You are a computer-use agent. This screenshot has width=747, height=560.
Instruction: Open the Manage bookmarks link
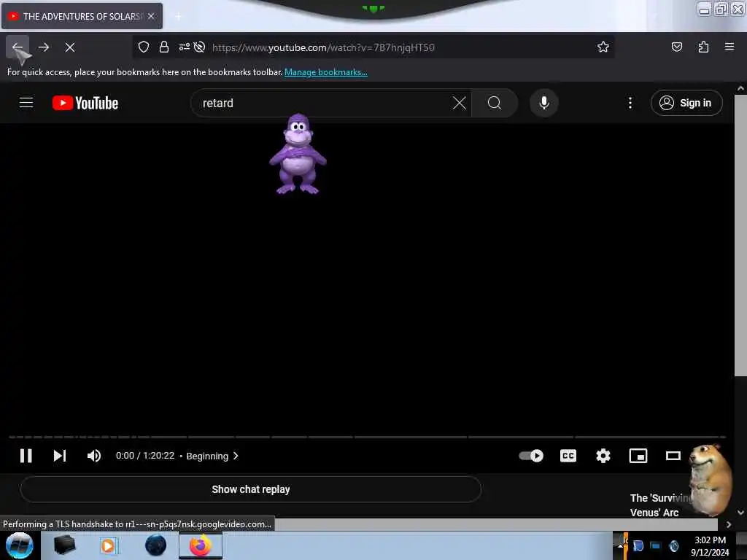[326, 72]
